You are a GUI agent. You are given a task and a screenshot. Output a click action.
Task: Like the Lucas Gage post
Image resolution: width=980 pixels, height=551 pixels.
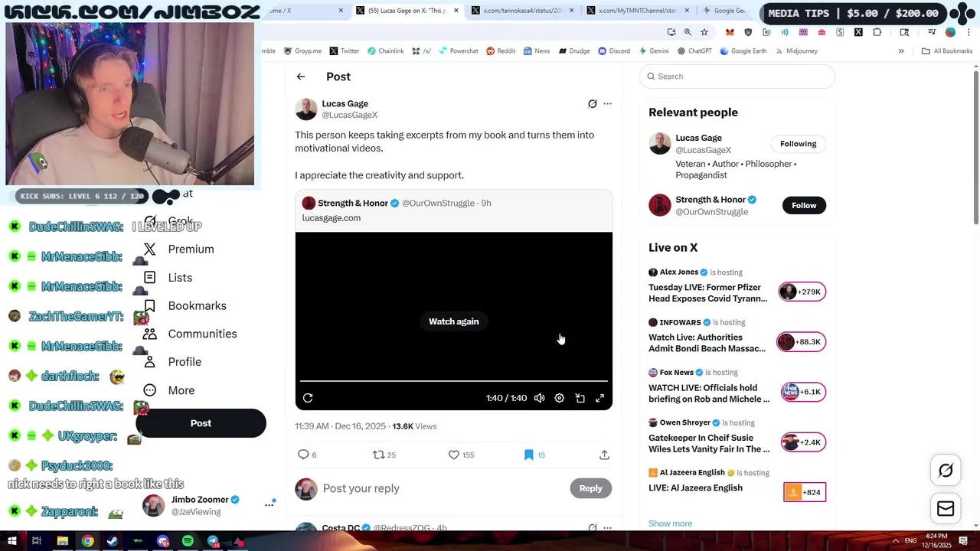(461, 455)
